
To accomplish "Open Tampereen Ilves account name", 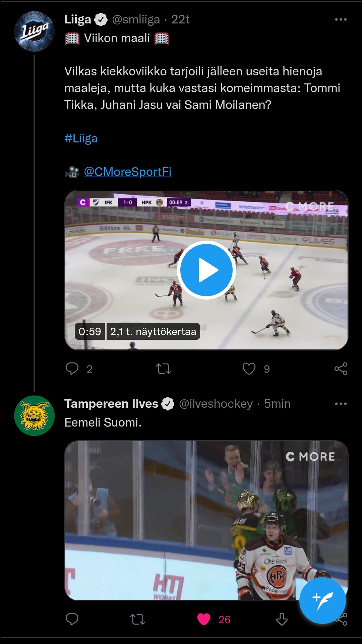I will [x=111, y=404].
